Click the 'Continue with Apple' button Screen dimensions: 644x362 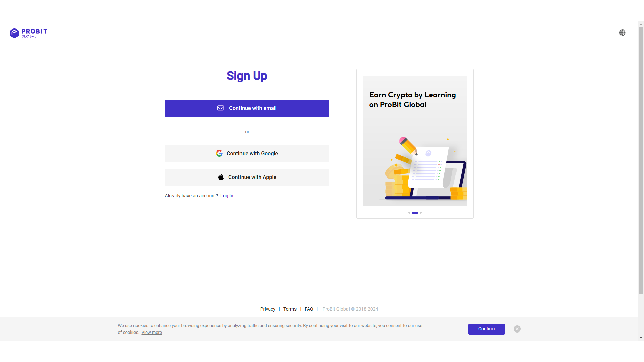247,177
